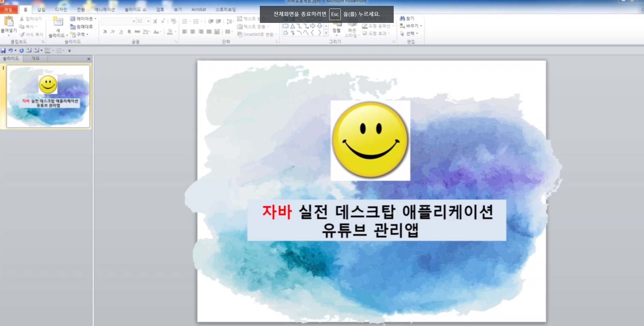Select the down arrow shape
The height and width of the screenshot is (326, 644).
click(320, 26)
